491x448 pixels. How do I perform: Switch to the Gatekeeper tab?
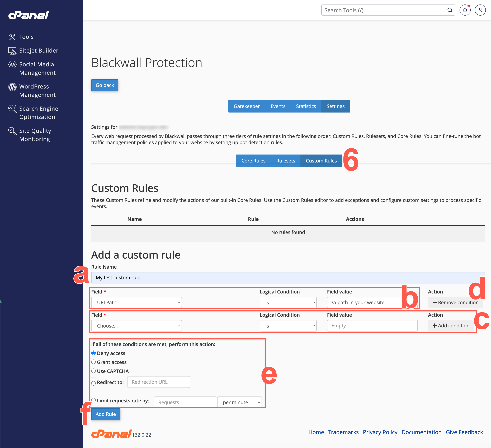(x=247, y=106)
